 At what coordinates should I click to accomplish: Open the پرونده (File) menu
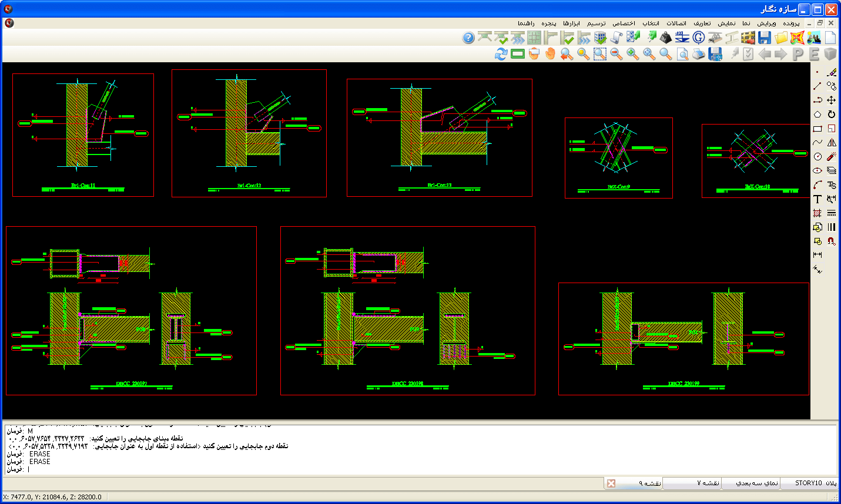791,23
